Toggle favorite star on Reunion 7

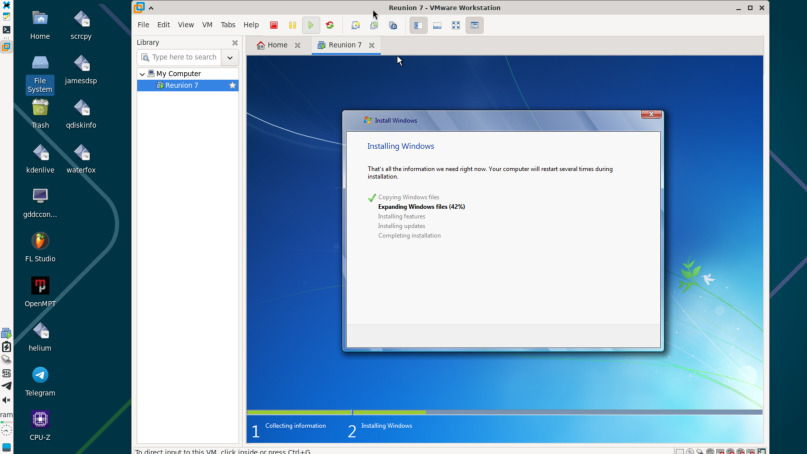(x=233, y=86)
